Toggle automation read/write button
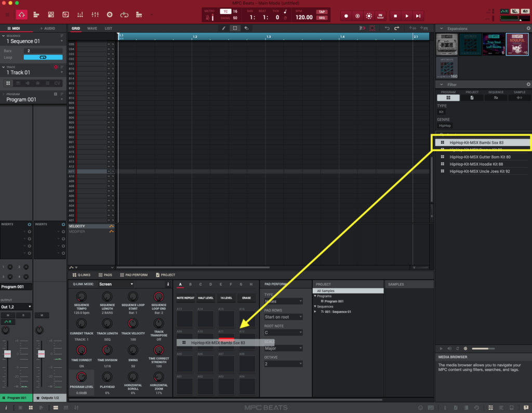This screenshot has height=413, width=532. 504,11
